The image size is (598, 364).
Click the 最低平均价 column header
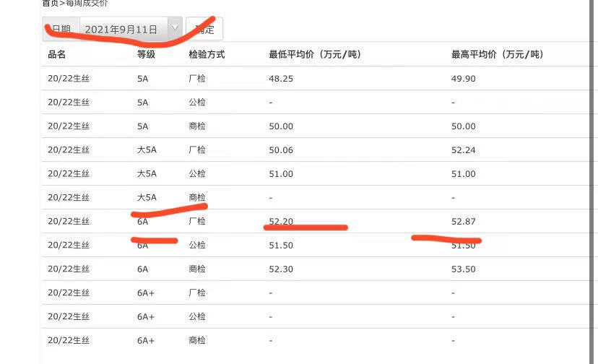[314, 55]
